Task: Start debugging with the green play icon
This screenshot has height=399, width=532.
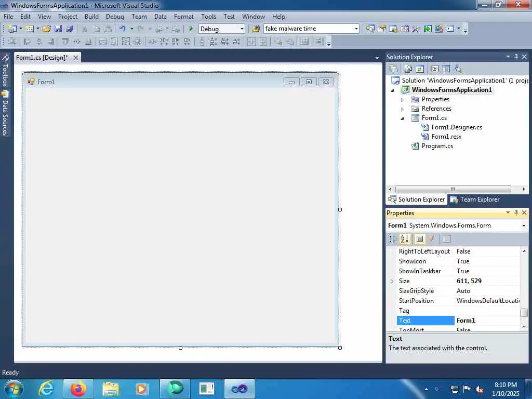Action: pyautogui.click(x=191, y=29)
